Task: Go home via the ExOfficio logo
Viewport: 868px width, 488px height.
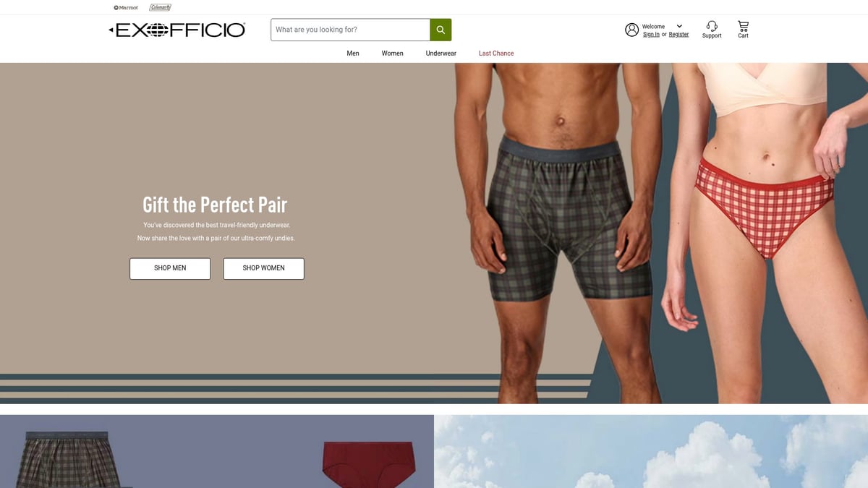Action: pyautogui.click(x=177, y=30)
